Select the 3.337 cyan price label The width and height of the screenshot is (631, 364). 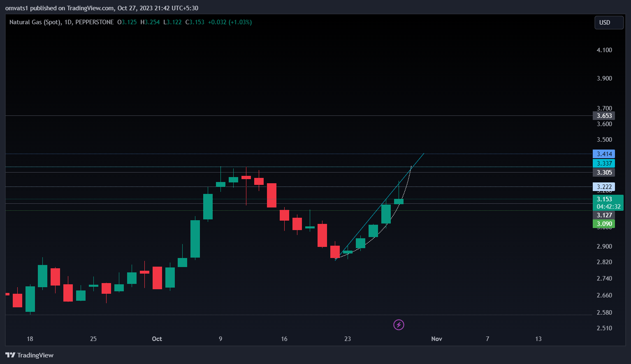tap(604, 164)
